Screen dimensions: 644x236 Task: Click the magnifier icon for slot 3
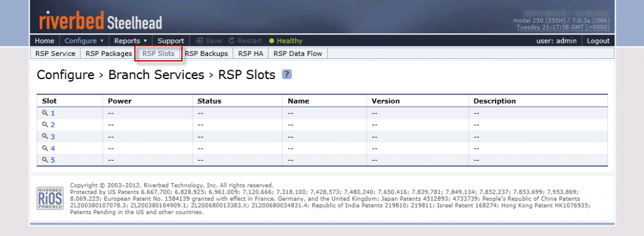point(45,136)
